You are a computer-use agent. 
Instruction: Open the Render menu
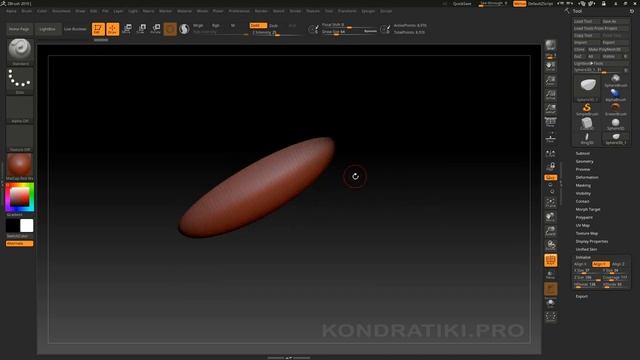261,11
